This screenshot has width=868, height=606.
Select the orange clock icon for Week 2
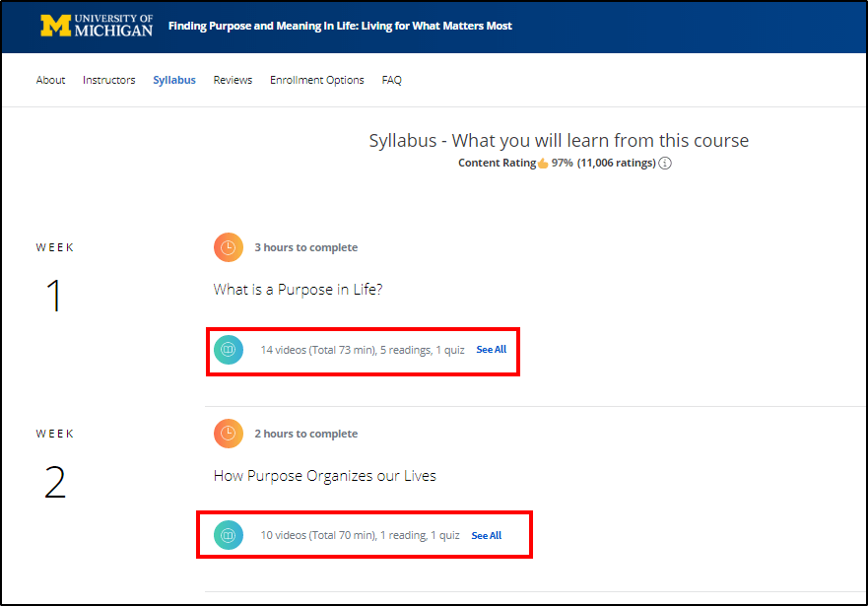coord(228,433)
